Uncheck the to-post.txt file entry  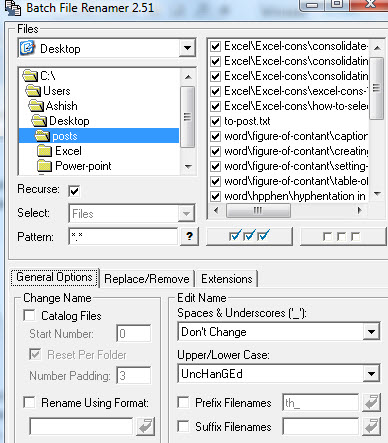(216, 121)
